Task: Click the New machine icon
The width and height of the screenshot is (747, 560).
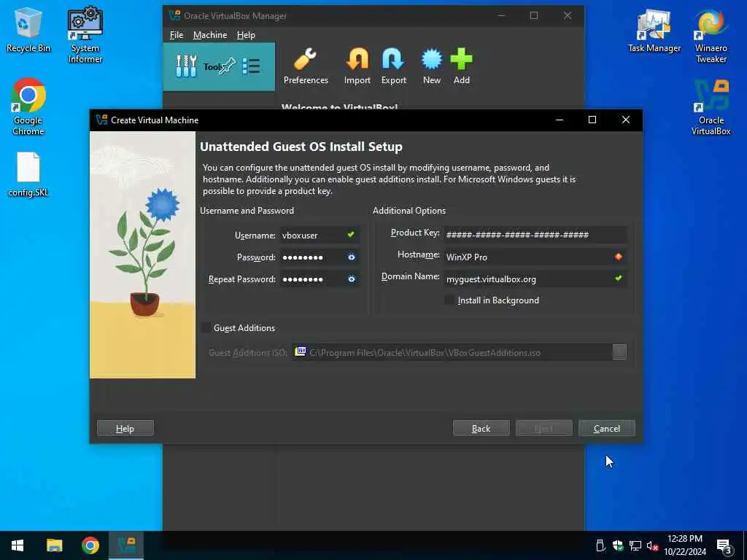Action: click(x=432, y=66)
